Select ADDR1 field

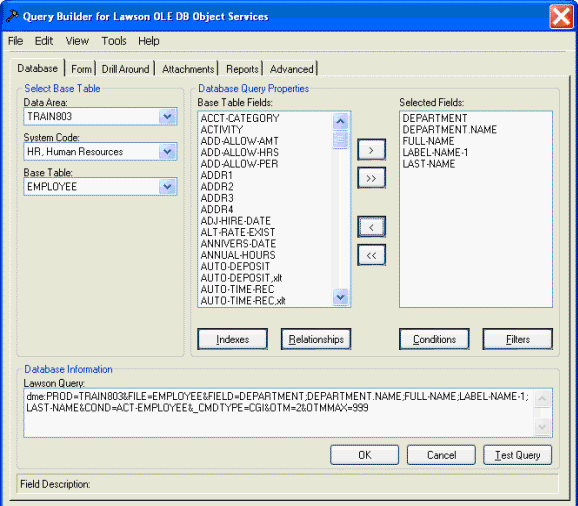coord(216,175)
